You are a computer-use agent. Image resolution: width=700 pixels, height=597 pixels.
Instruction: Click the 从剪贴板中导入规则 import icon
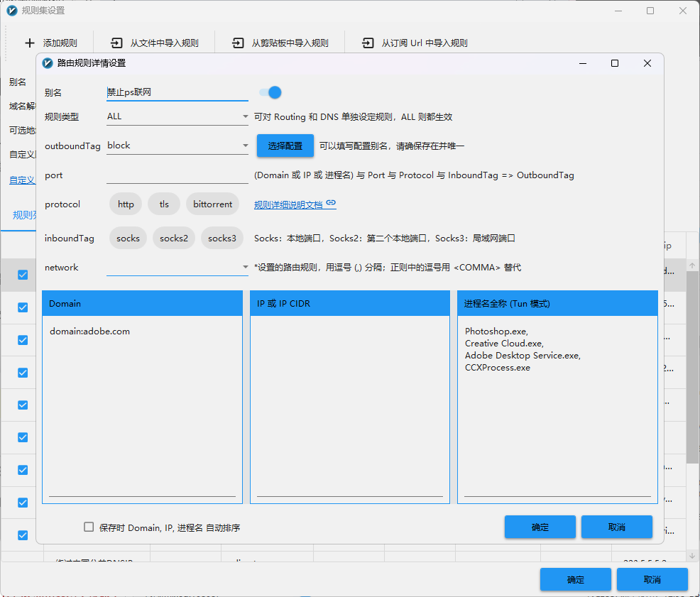(x=238, y=43)
